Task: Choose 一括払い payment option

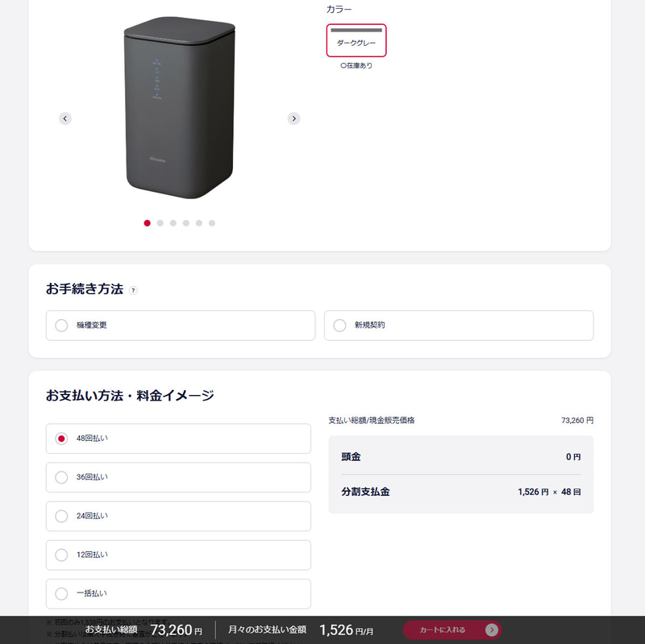Action: point(178,594)
